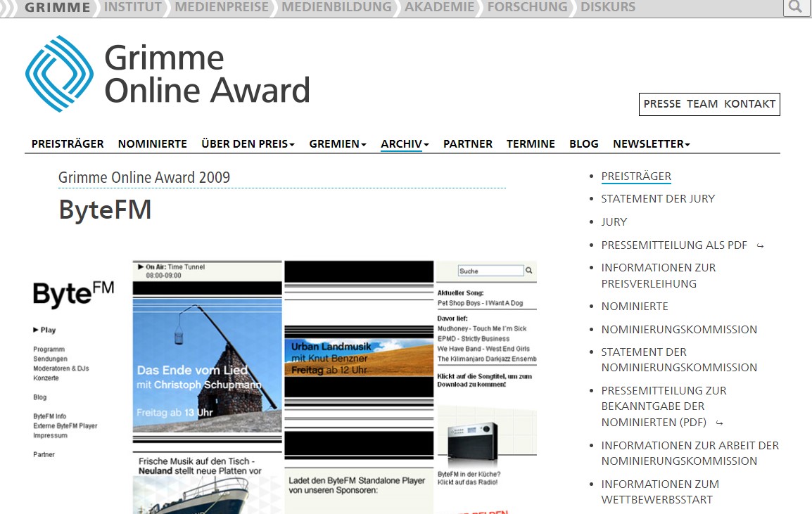Click the TEAM link in header box
The image size is (812, 514).
tap(702, 104)
